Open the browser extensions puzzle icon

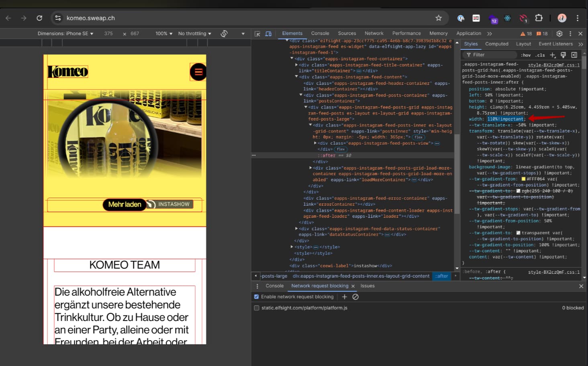tap(539, 18)
